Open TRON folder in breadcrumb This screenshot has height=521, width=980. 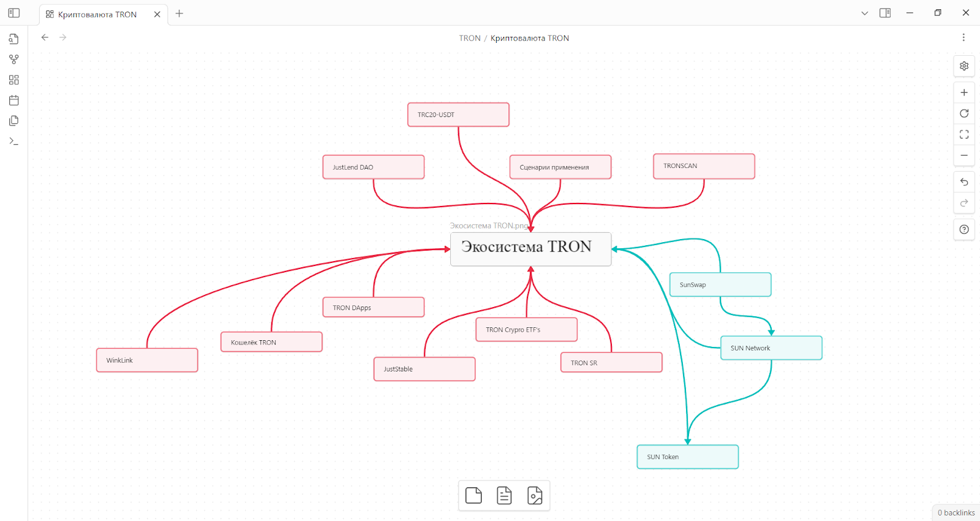click(x=470, y=38)
